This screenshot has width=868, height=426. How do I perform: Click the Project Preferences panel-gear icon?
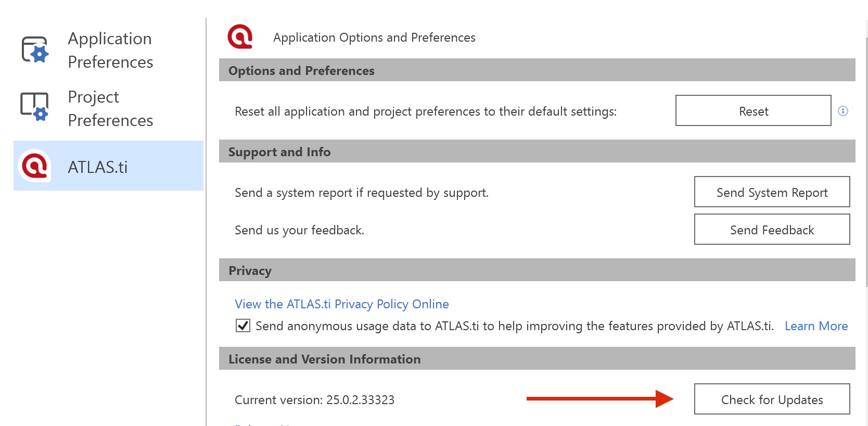pos(34,107)
